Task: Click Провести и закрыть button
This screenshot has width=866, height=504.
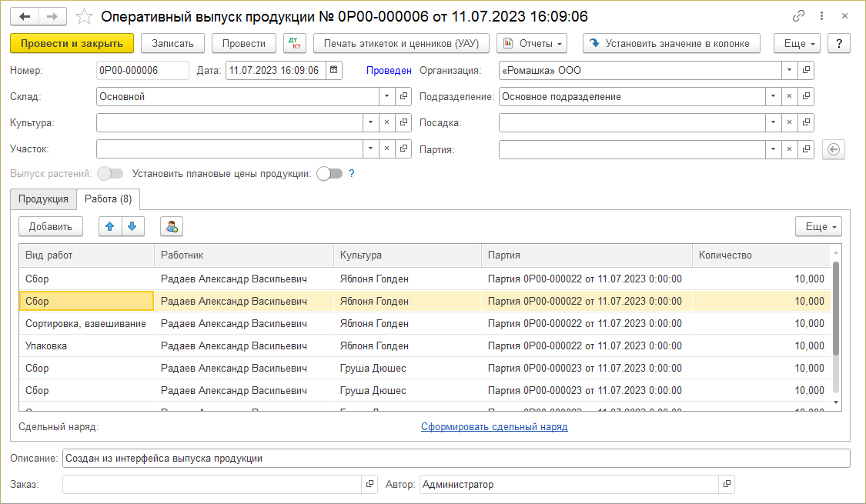Action: 72,43
